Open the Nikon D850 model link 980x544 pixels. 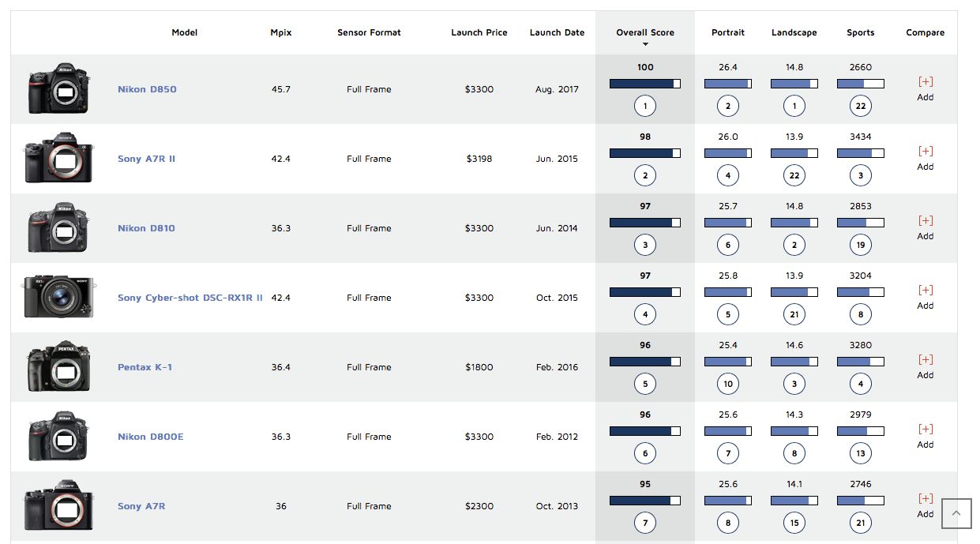[x=147, y=89]
